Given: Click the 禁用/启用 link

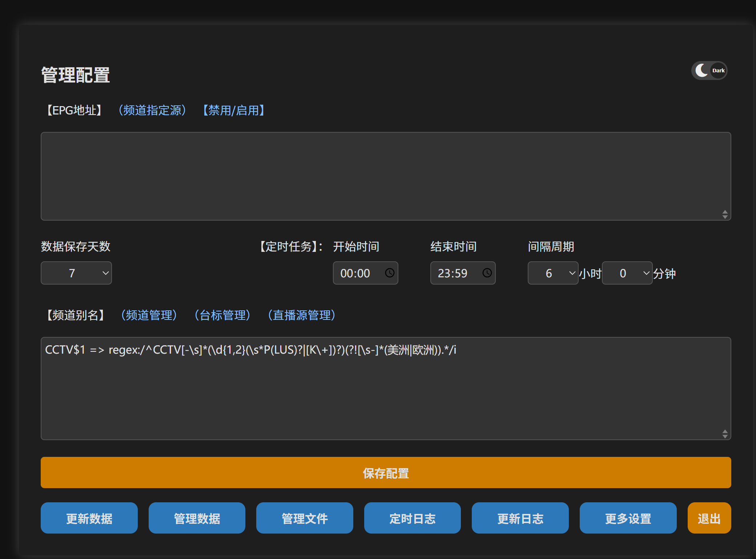Looking at the screenshot, I should pyautogui.click(x=234, y=110).
